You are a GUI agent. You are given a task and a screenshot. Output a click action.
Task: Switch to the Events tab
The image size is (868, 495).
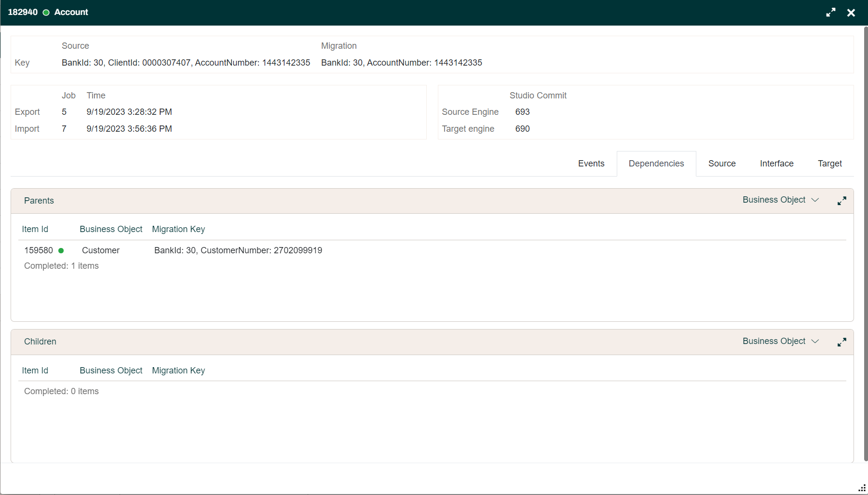(x=591, y=164)
